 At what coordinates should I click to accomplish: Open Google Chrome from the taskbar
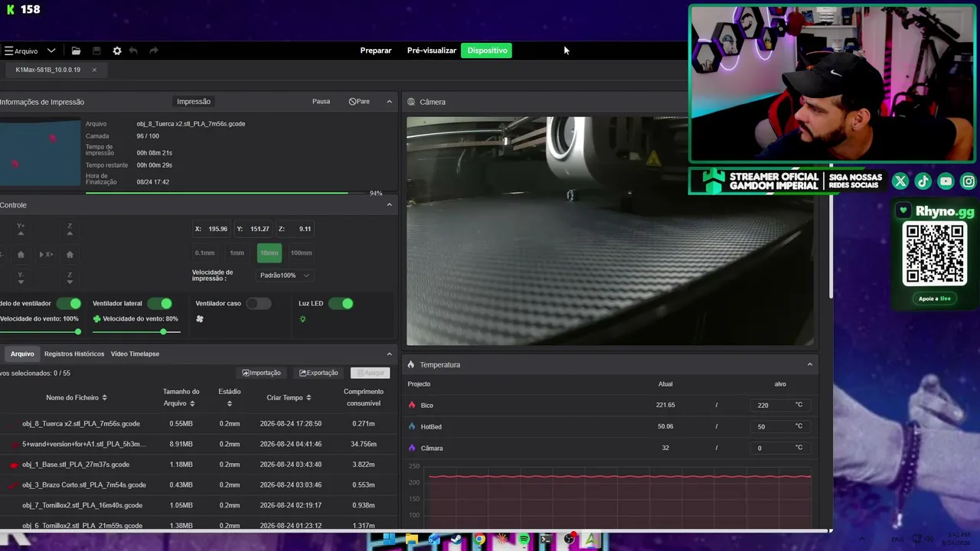pos(479,540)
